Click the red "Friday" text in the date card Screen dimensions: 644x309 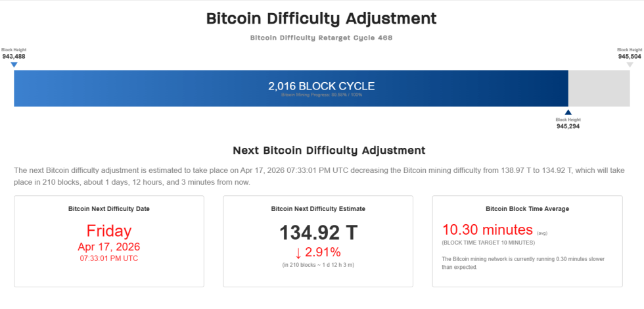pos(109,231)
